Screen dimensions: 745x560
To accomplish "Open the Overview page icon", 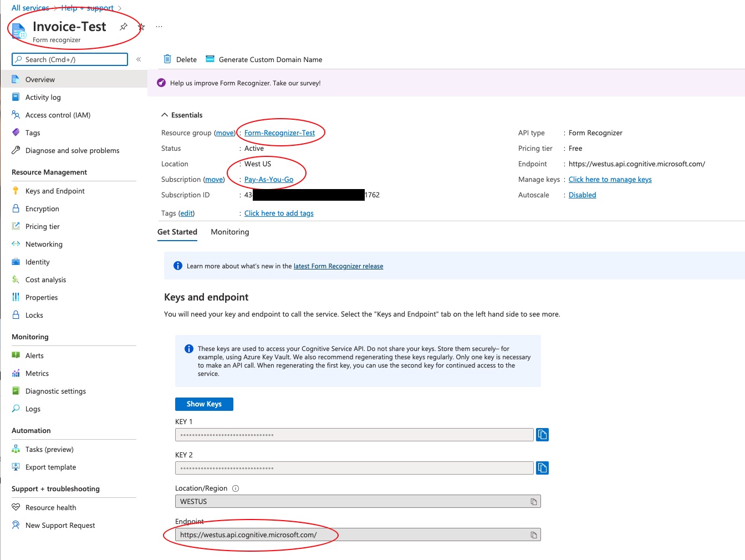I will 16,80.
